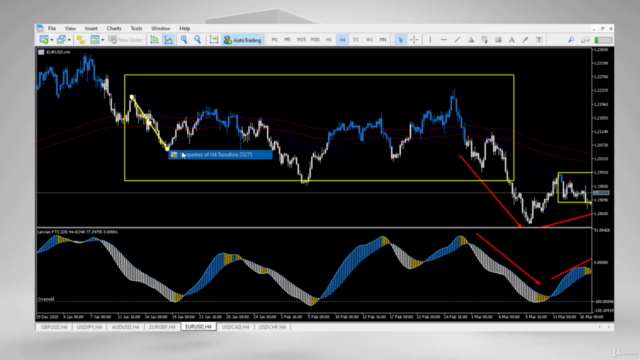This screenshot has height=360, width=640.
Task: Toggle the chart shift icon
Action: pyautogui.click(x=214, y=40)
